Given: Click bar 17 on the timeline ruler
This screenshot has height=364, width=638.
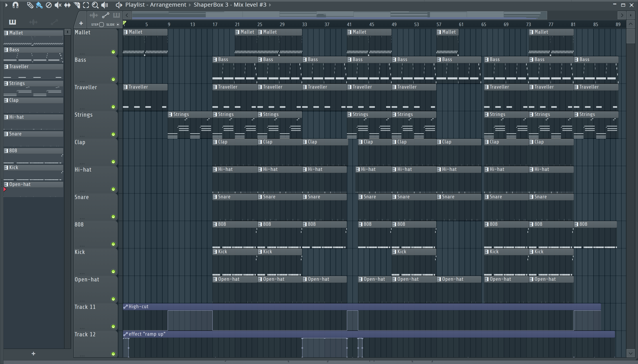Looking at the screenshot, I should 215,25.
